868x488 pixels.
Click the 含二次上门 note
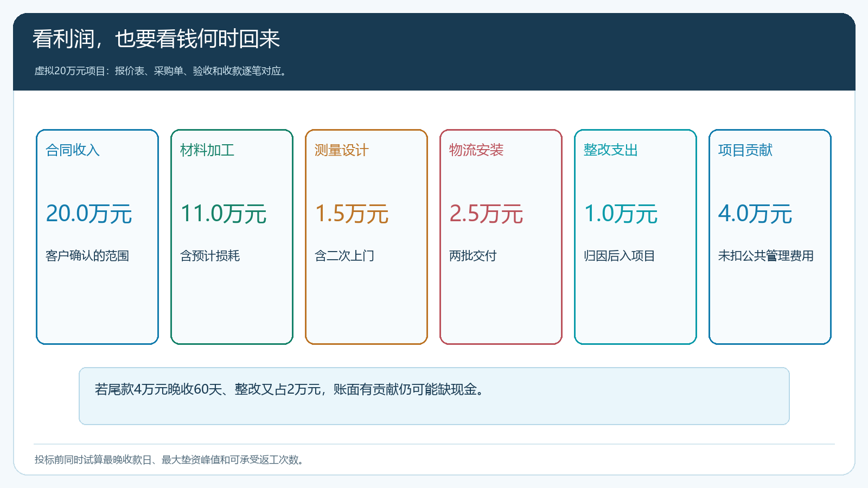pyautogui.click(x=344, y=256)
